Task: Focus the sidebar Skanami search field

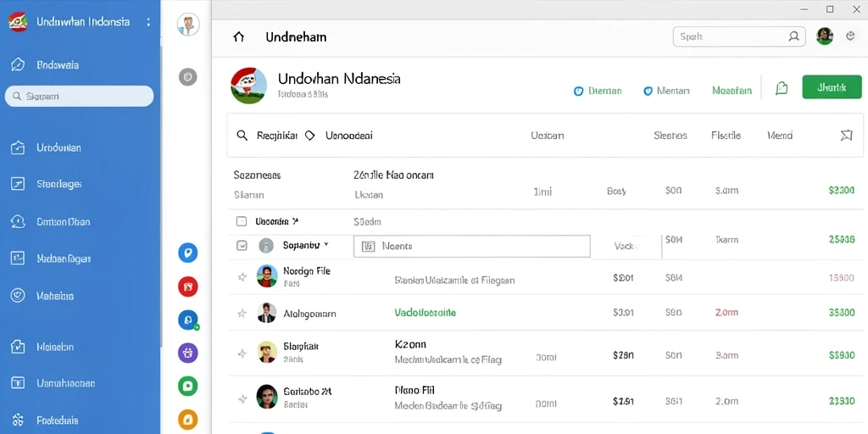Action: 79,97
